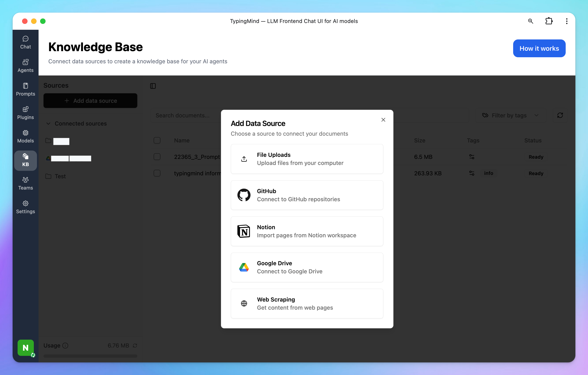The height and width of the screenshot is (375, 588).
Task: Select Web Scraping data source option
Action: click(307, 304)
